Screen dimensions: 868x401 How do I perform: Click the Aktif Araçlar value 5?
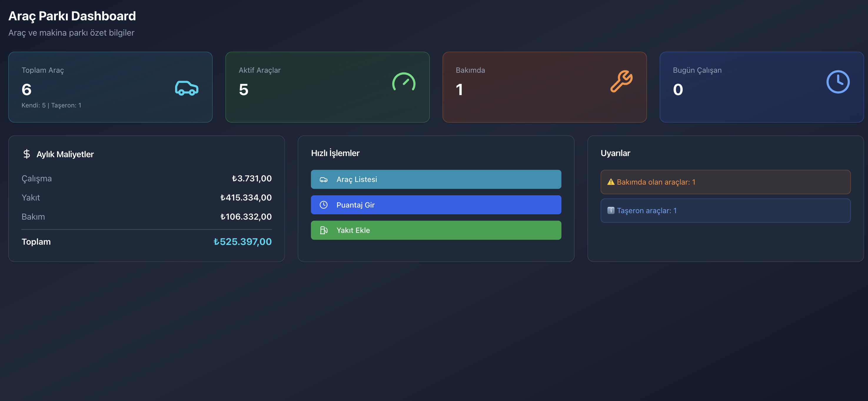pos(243,90)
